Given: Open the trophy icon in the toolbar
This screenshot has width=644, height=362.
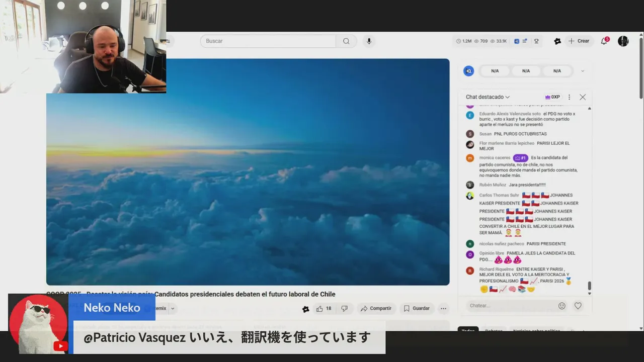Looking at the screenshot, I should pyautogui.click(x=536, y=41).
